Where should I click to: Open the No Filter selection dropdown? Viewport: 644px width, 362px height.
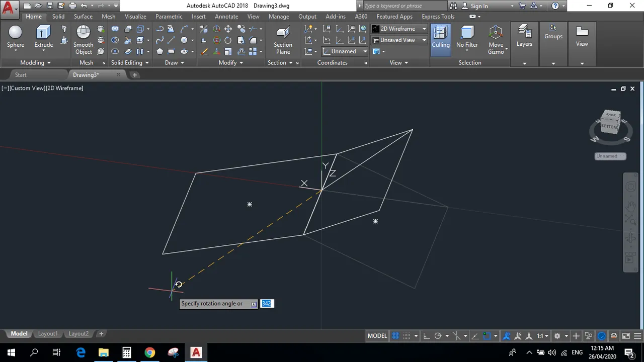467,39
